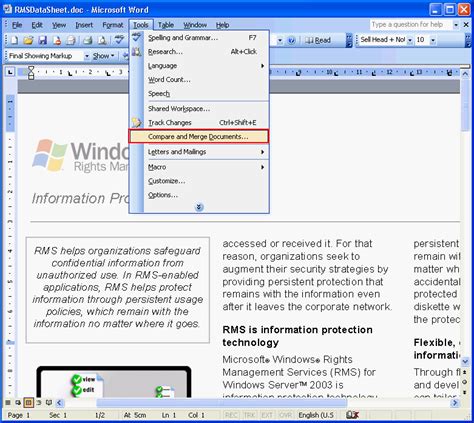
Task: Click the Print icon in the Standard toolbar
Action: (87, 40)
